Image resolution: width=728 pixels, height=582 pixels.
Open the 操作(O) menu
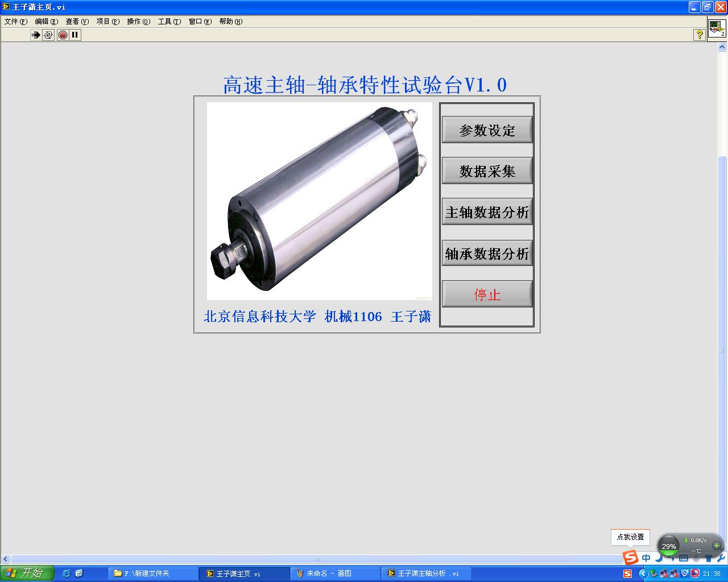click(x=139, y=22)
